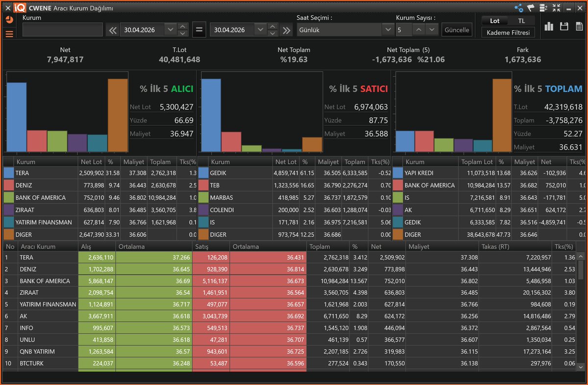Select the YATIRIM FINANSMAN row in main table
This screenshot has height=385, width=588.
tap(289, 305)
